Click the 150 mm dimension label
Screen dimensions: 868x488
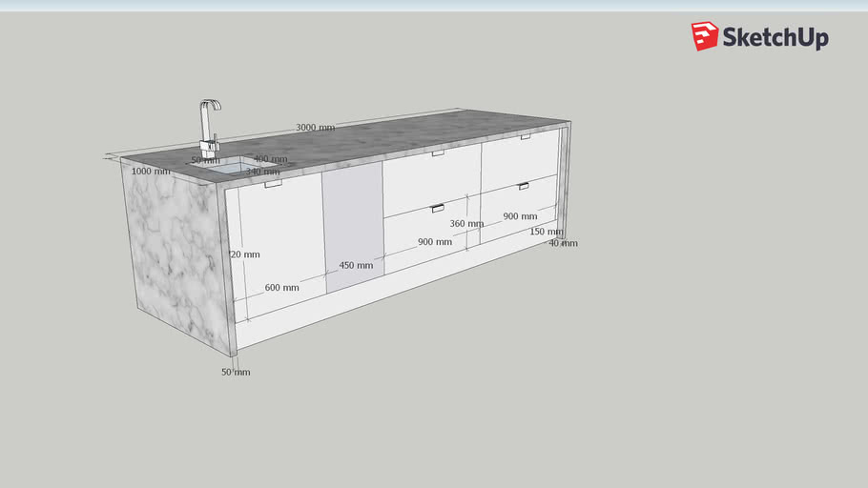[x=546, y=232]
